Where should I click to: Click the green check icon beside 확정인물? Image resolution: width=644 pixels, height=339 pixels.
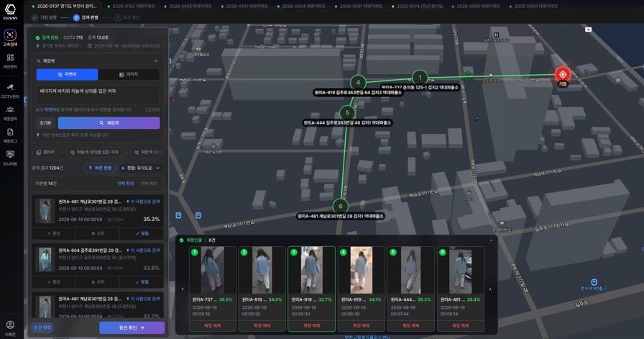pos(182,240)
